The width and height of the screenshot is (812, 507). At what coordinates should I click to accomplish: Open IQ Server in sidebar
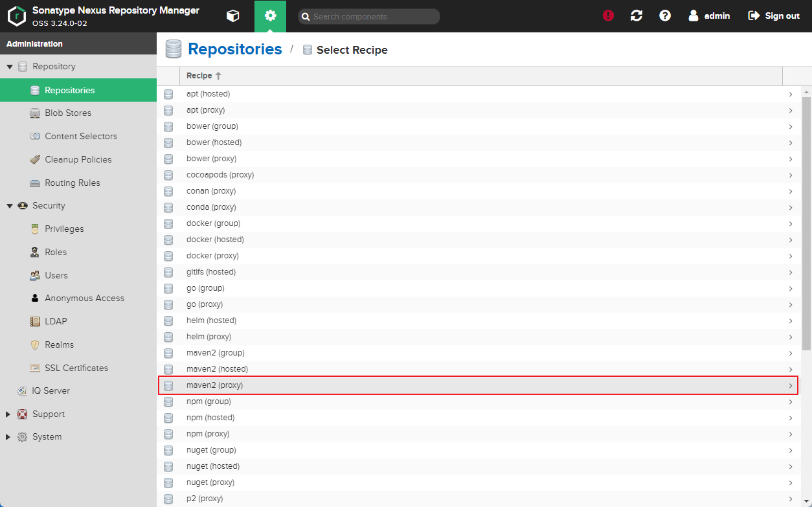(78, 390)
